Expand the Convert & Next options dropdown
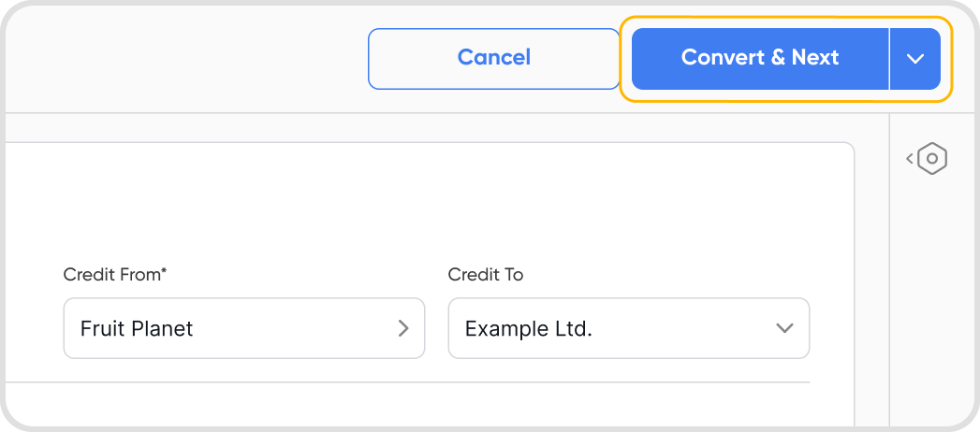Image resolution: width=980 pixels, height=432 pixels. point(914,58)
